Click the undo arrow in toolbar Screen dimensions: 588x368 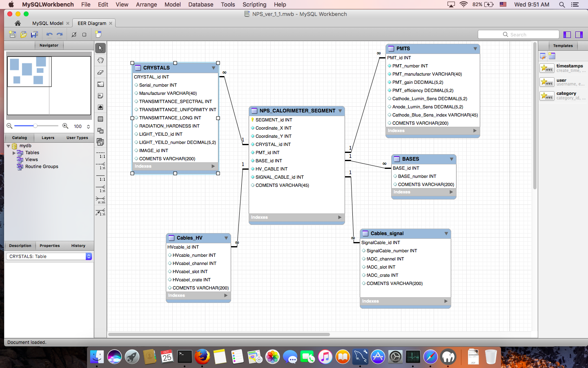pos(49,34)
